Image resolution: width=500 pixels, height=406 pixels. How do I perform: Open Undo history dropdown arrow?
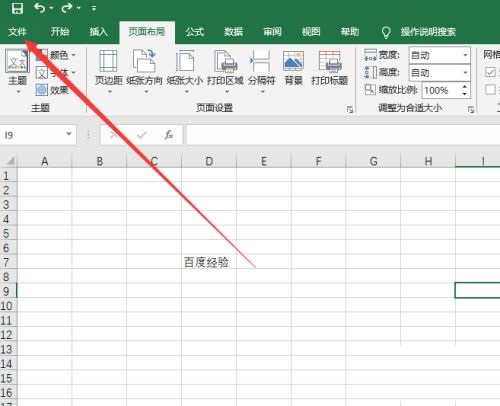point(51,8)
